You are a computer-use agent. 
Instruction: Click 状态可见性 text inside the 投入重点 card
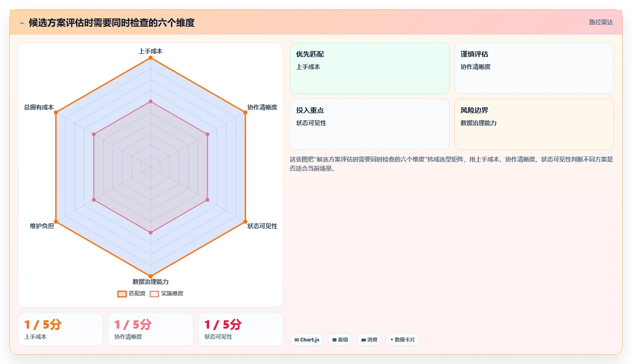pos(311,123)
